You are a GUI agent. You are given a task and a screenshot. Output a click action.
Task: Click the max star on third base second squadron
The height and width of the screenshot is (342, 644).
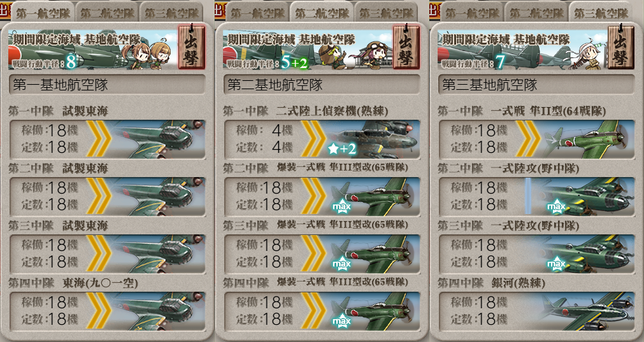click(557, 206)
